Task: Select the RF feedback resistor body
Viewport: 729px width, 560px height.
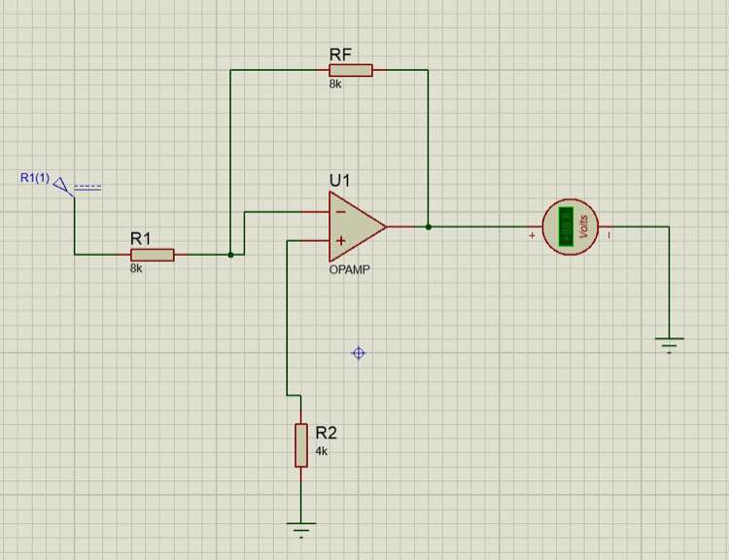Action: tap(351, 70)
